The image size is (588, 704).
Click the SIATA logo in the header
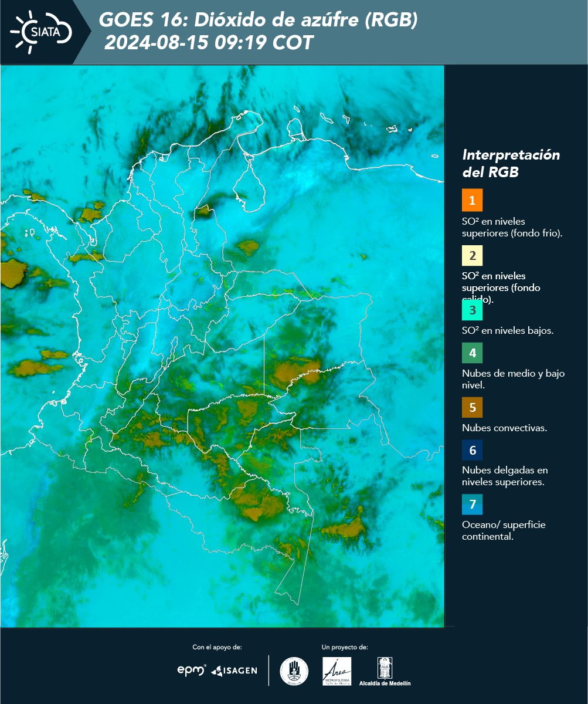tap(41, 32)
